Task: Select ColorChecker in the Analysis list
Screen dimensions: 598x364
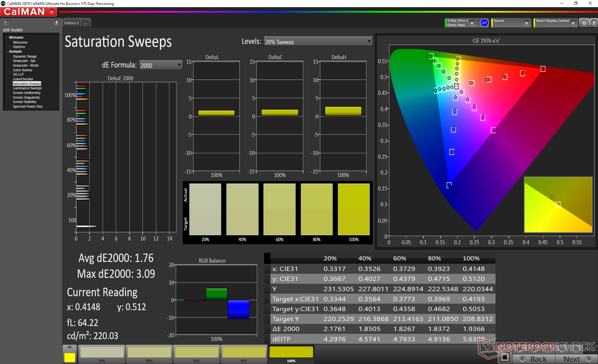Action: (23, 79)
